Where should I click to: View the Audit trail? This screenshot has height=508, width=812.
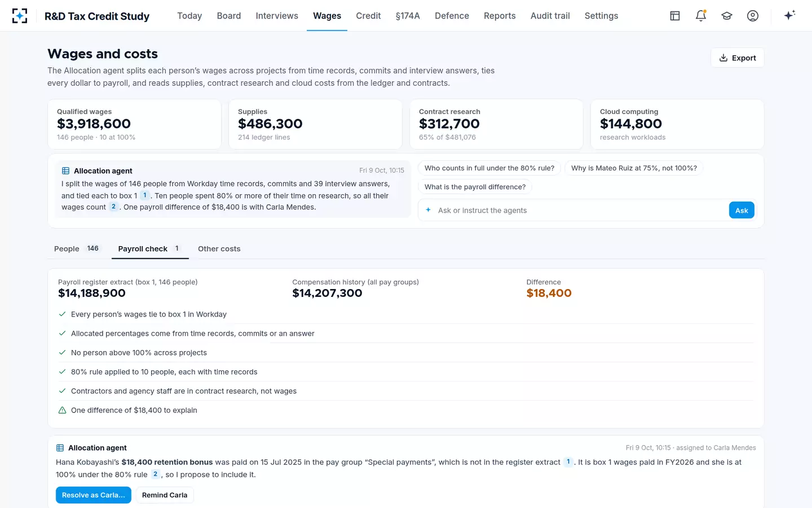tap(550, 16)
